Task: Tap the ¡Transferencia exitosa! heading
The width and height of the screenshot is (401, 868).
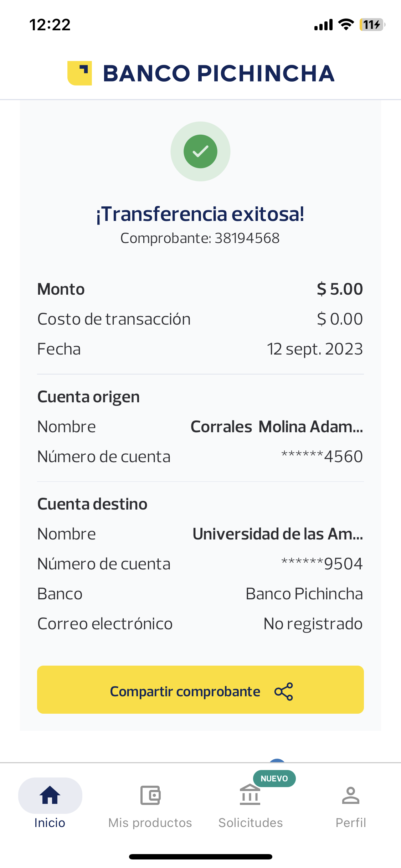Action: [x=200, y=214]
